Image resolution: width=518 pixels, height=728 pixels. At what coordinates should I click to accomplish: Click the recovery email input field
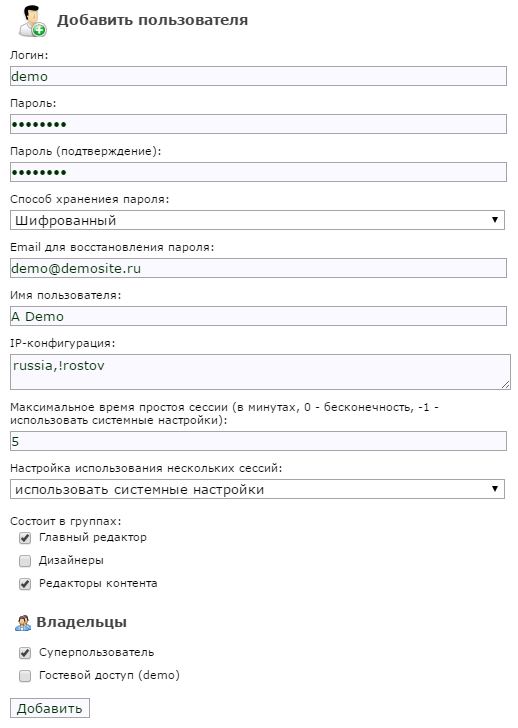click(258, 268)
